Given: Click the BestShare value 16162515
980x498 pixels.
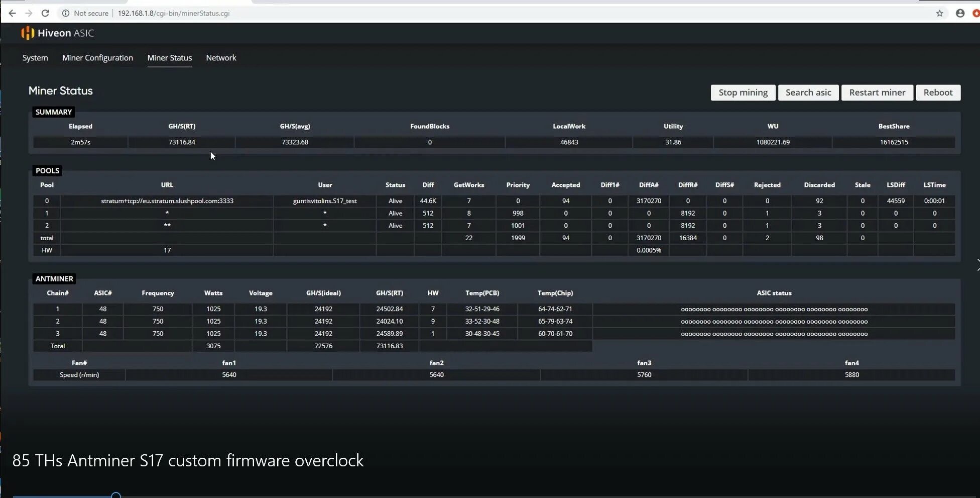Looking at the screenshot, I should tap(894, 142).
